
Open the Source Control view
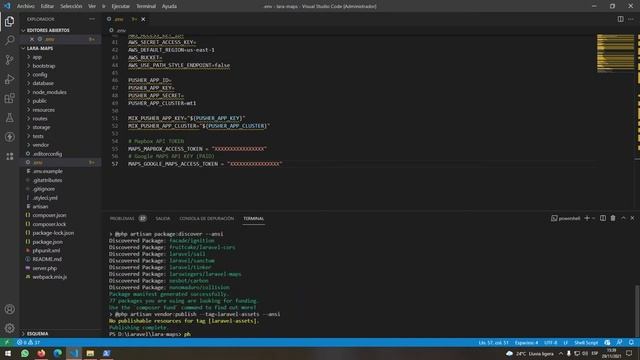point(9,60)
